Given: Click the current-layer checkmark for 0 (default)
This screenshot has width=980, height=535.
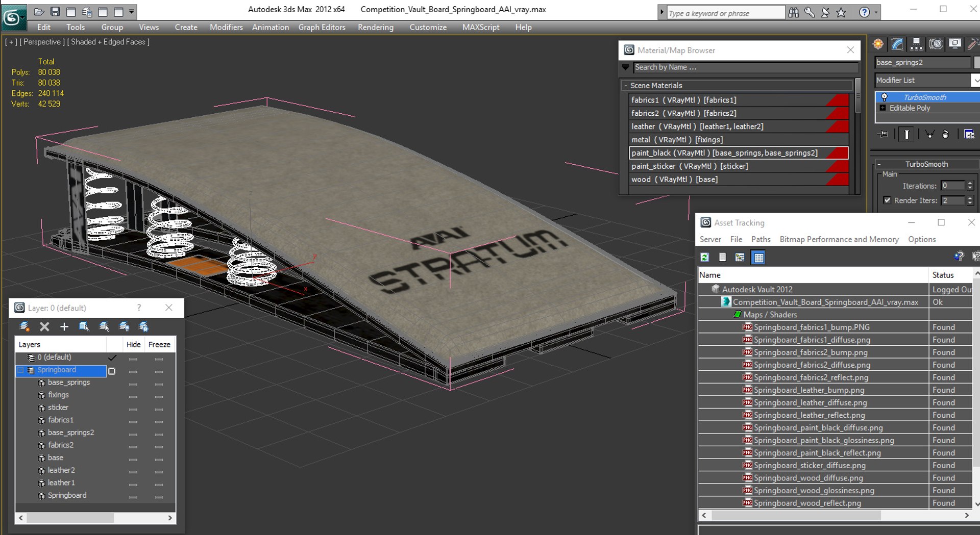Looking at the screenshot, I should pyautogui.click(x=112, y=358).
